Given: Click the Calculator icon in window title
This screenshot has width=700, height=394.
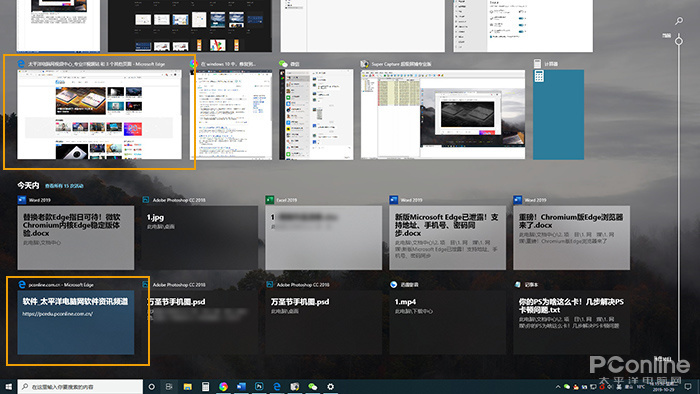Looking at the screenshot, I should [538, 64].
